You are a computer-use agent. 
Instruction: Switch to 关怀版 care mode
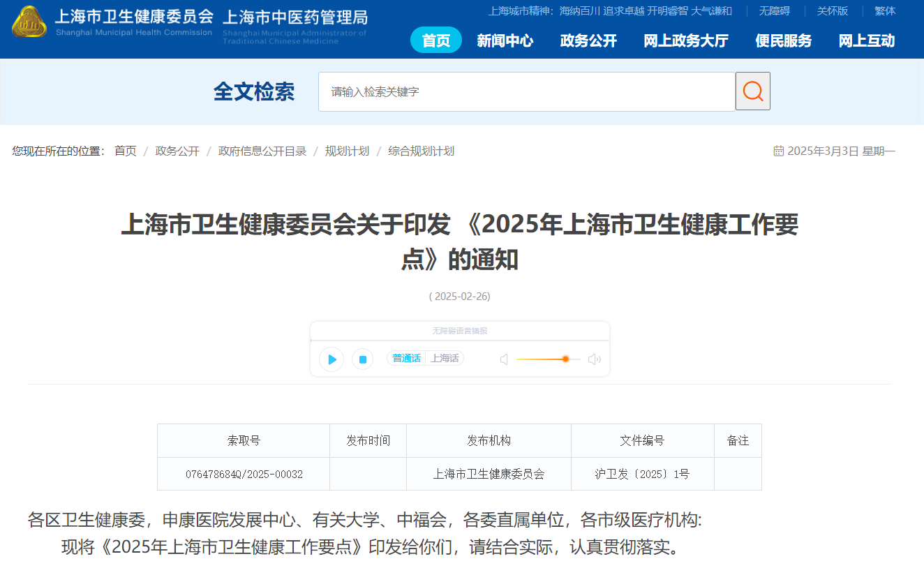(832, 10)
